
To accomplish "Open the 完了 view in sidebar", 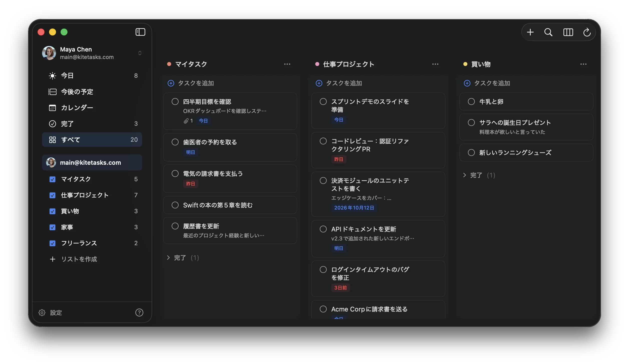I will (x=92, y=124).
